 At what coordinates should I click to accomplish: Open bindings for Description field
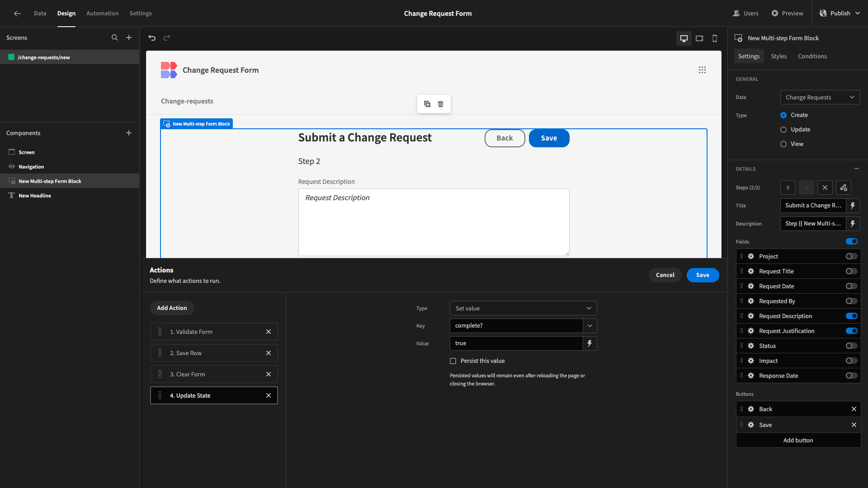click(x=853, y=224)
